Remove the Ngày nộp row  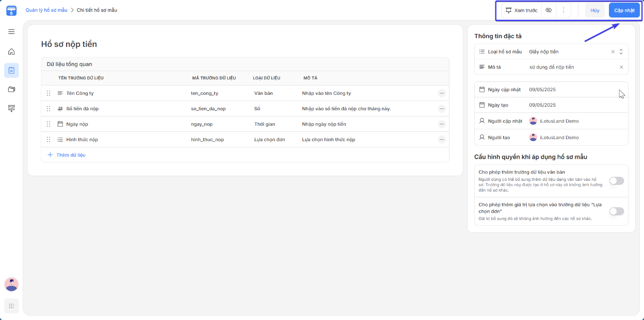click(442, 124)
